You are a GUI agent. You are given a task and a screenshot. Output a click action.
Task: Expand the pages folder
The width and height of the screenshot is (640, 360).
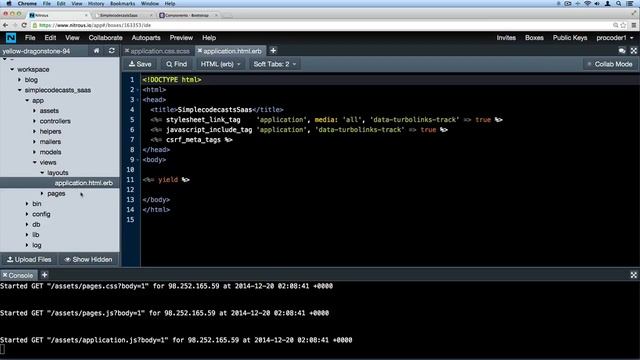[42, 193]
